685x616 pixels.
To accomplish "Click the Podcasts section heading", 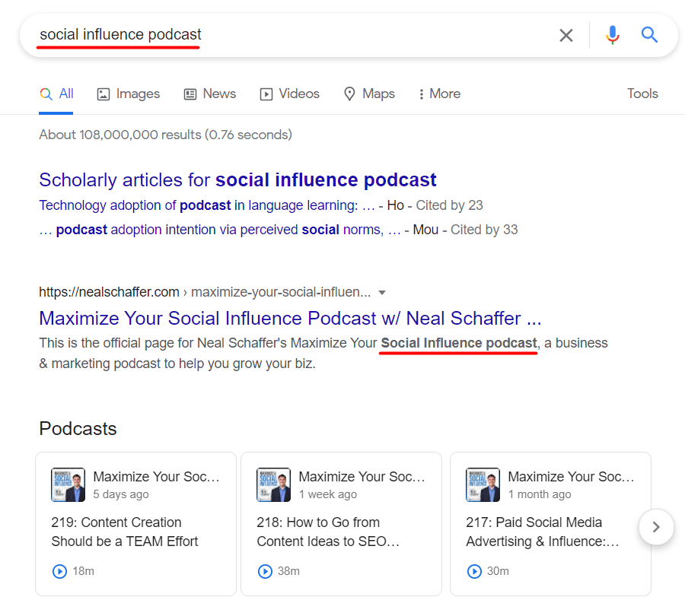I will coord(78,429).
